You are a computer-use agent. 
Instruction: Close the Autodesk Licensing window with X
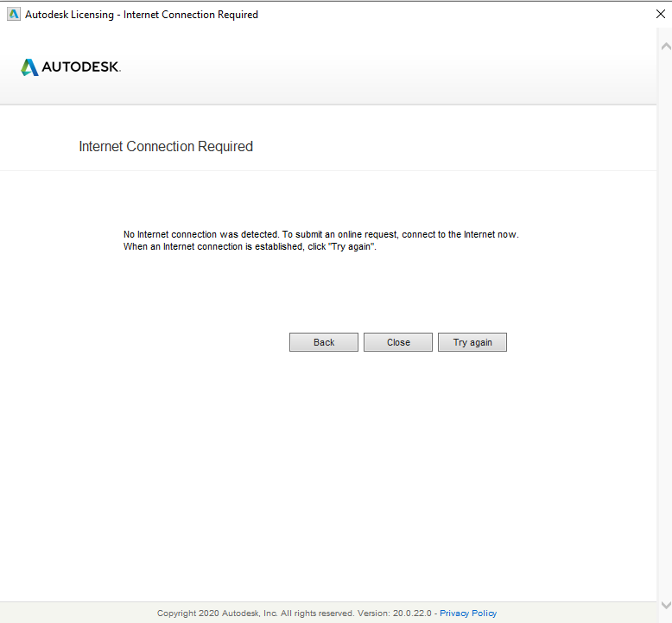tap(661, 14)
